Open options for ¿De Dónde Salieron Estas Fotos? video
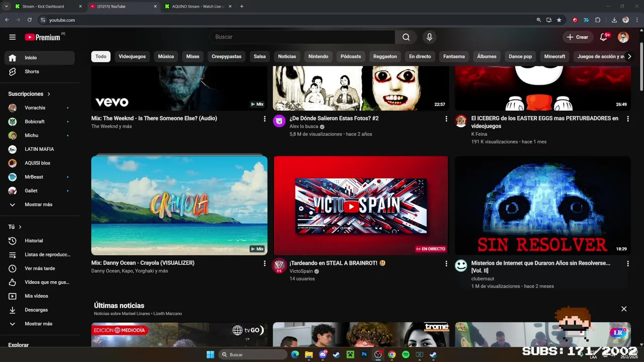 [446, 119]
